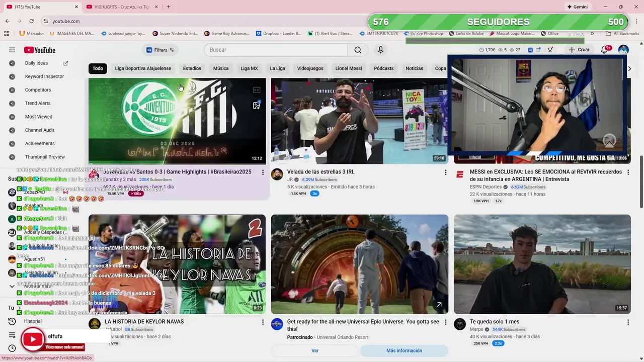Open the YouTube guide hamburger menu
644x362 pixels.
12,50
